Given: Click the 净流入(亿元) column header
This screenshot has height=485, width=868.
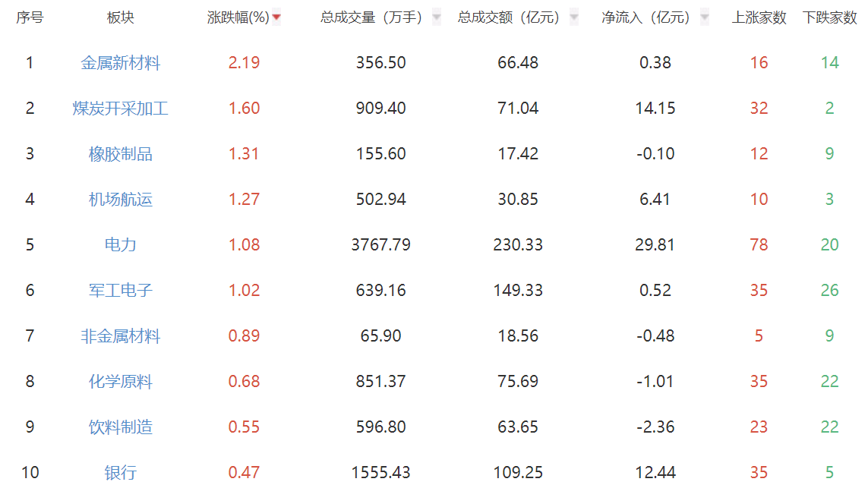Looking at the screenshot, I should [645, 17].
